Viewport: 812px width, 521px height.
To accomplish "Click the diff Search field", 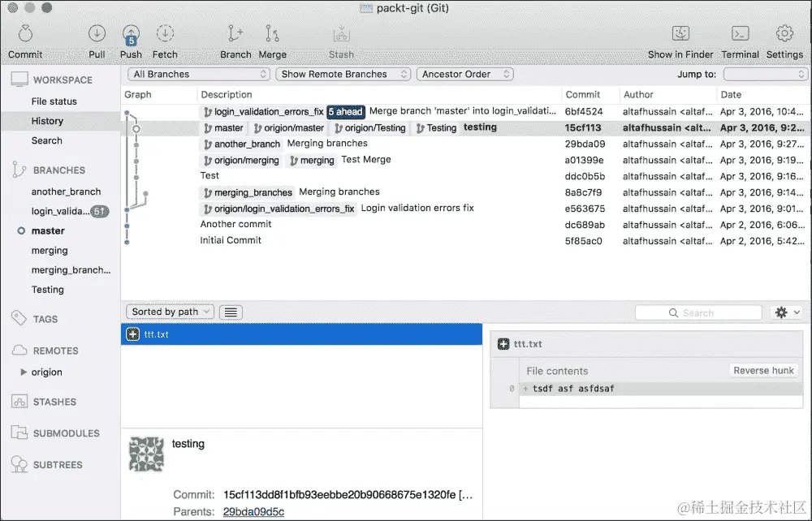I will [698, 312].
